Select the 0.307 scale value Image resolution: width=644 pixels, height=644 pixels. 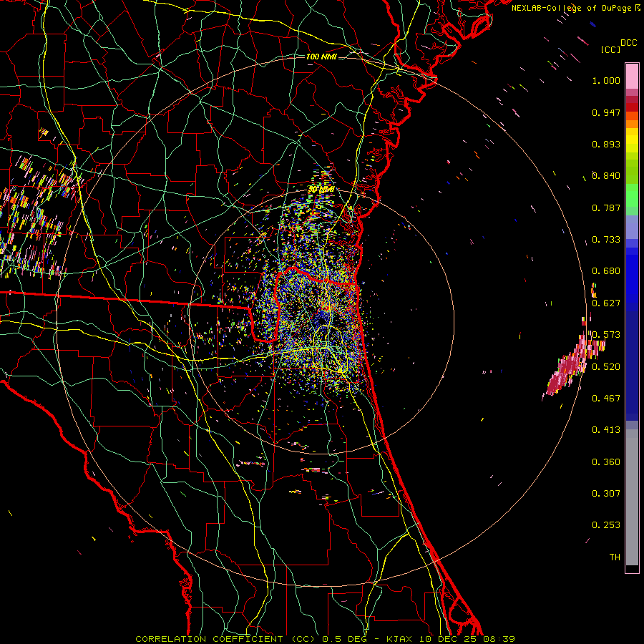(x=606, y=493)
